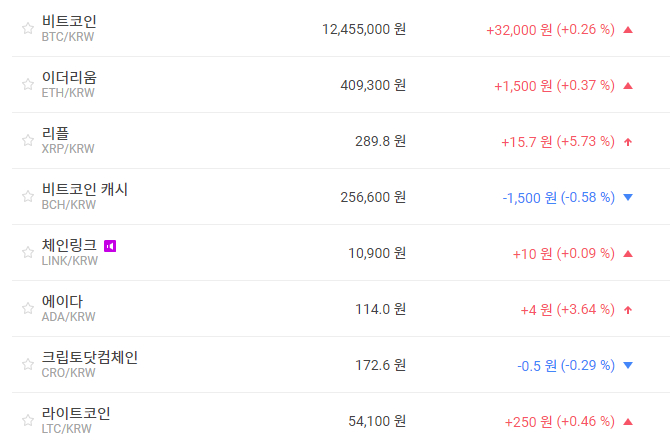Viewport: 670px width, 446px height.
Task: Open the 라이트코인 coin page
Action: 76,413
